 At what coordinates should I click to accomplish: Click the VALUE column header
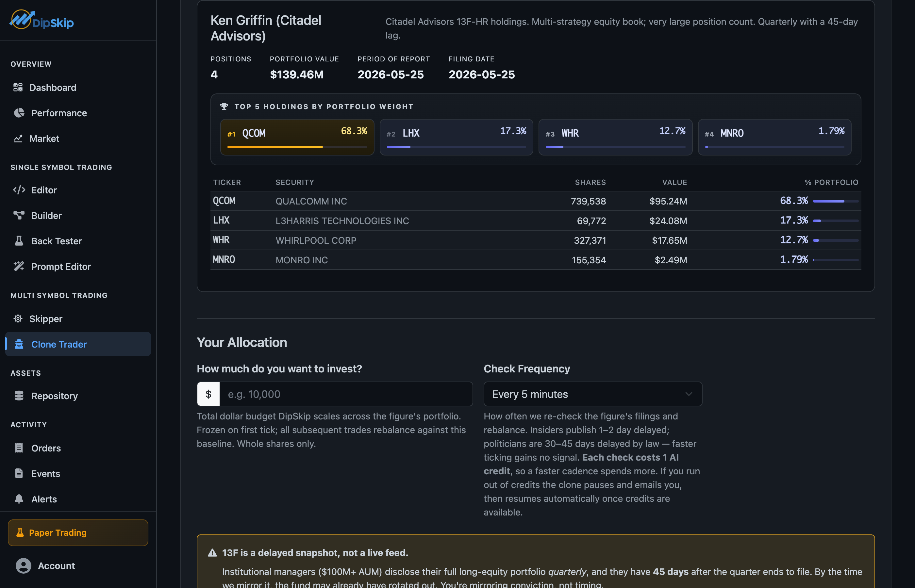pos(674,182)
